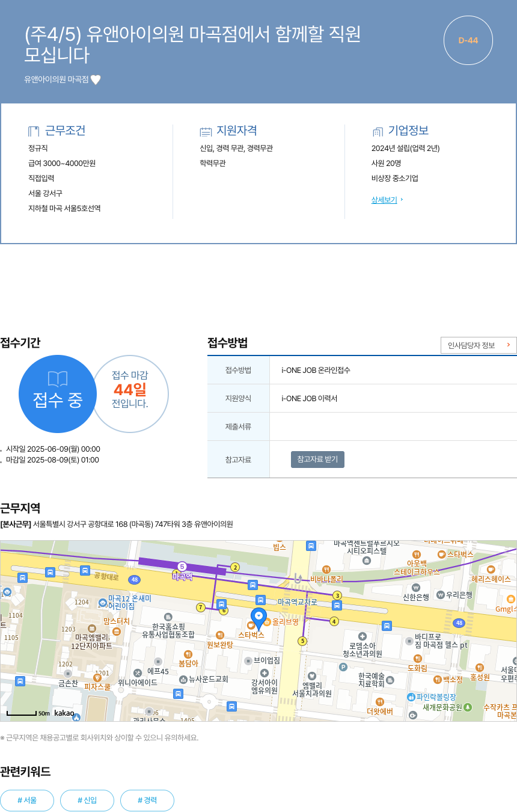Click 시작일 2025-06-09(월) 00:00 text
Image resolution: width=517 pixels, height=812 pixels.
click(x=53, y=449)
